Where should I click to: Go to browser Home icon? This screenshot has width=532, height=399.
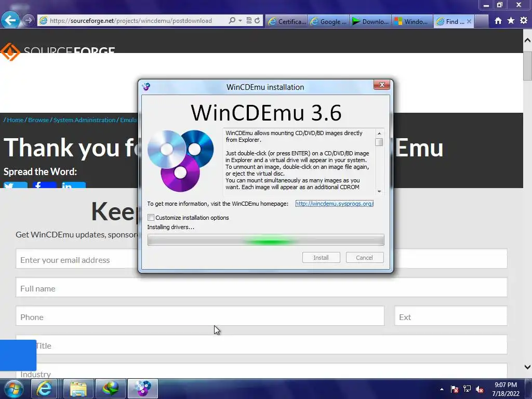(498, 21)
